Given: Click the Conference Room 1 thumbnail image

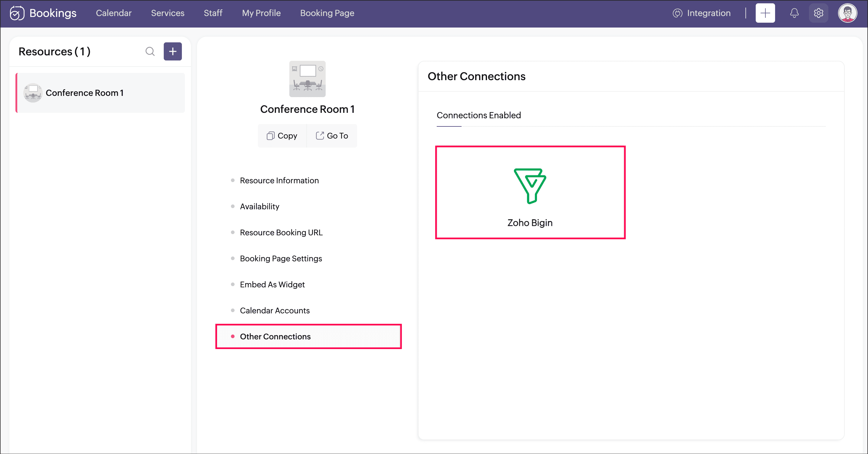Looking at the screenshot, I should pyautogui.click(x=307, y=79).
